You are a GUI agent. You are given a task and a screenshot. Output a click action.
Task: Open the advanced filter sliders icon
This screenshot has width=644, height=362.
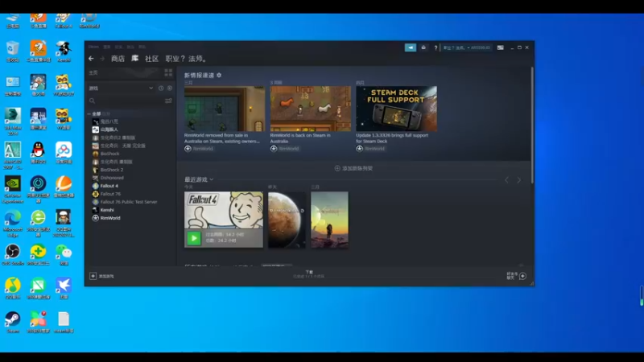(x=168, y=101)
